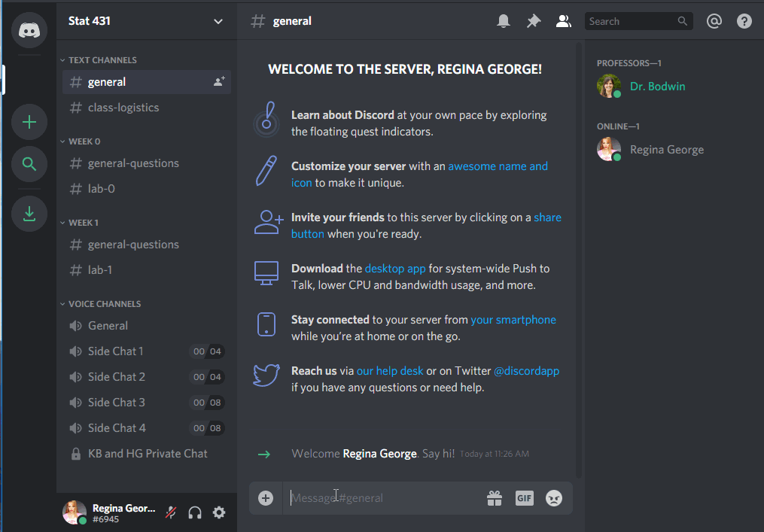764x532 pixels.
Task: Collapse the TEXT CHANNELS category
Action: point(102,60)
